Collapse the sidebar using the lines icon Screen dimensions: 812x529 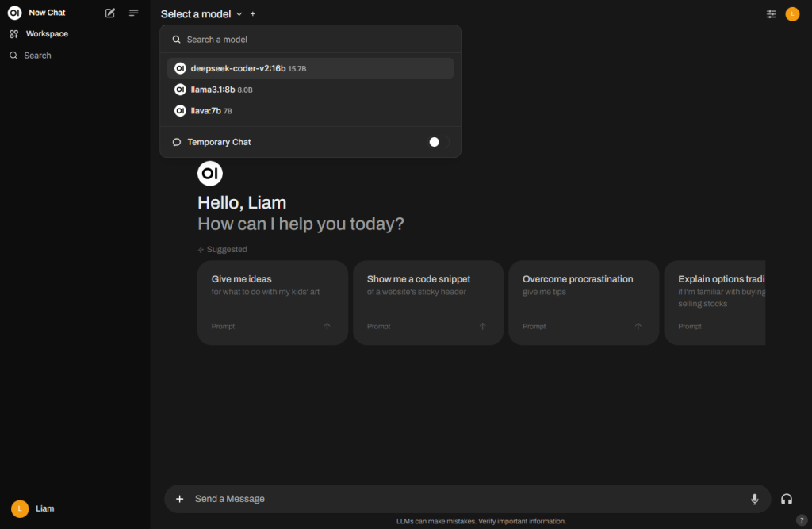[134, 13]
